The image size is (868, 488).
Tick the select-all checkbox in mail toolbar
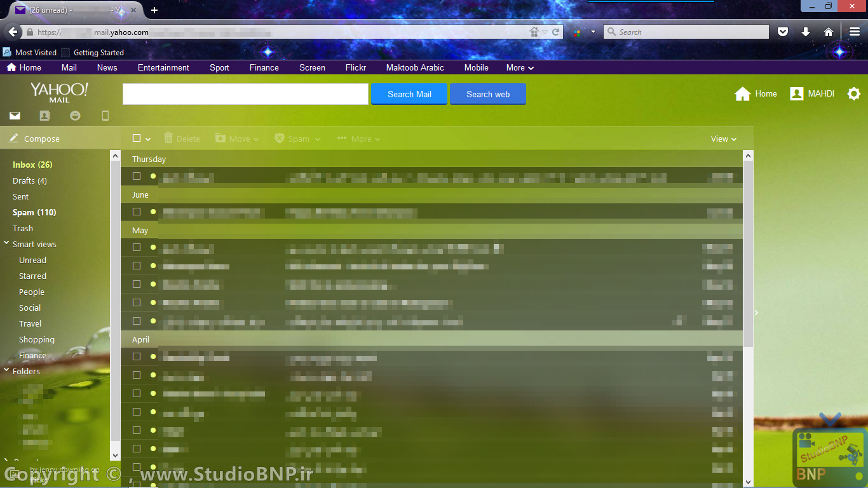137,138
